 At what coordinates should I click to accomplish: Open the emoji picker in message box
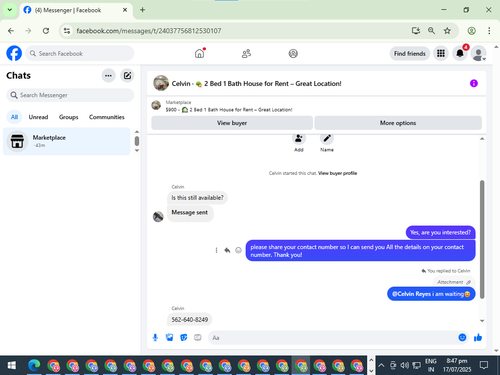[x=462, y=338]
